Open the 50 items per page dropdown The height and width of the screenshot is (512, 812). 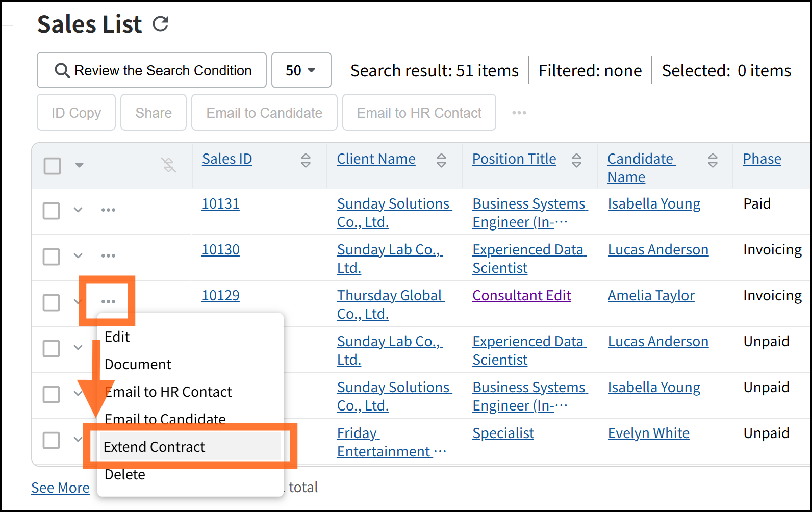tap(301, 70)
